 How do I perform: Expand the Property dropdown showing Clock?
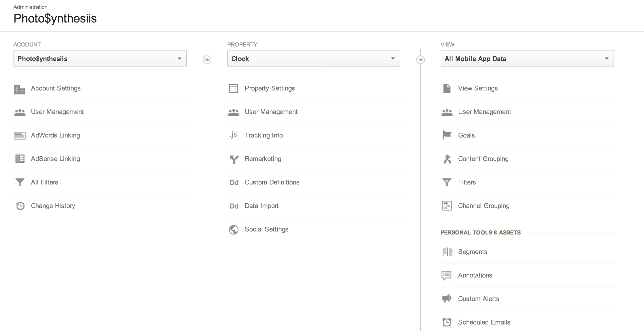(x=314, y=58)
